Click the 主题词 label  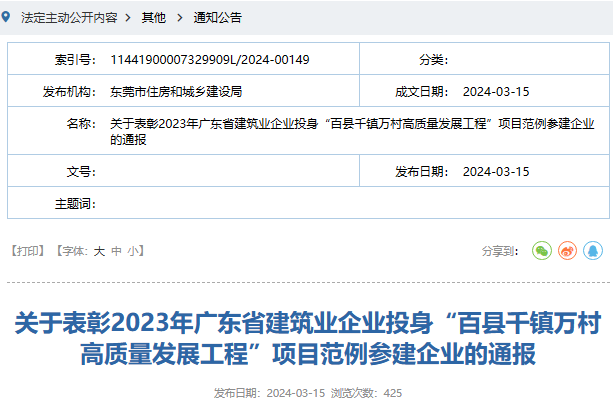75,203
